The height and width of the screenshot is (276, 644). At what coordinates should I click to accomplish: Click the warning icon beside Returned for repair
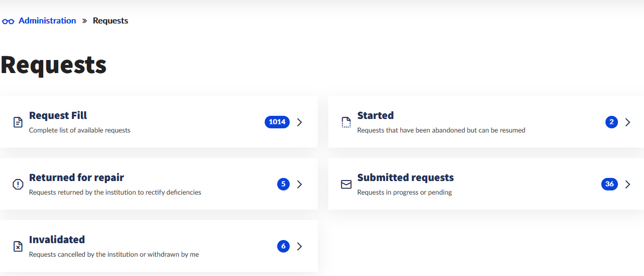[x=18, y=184]
